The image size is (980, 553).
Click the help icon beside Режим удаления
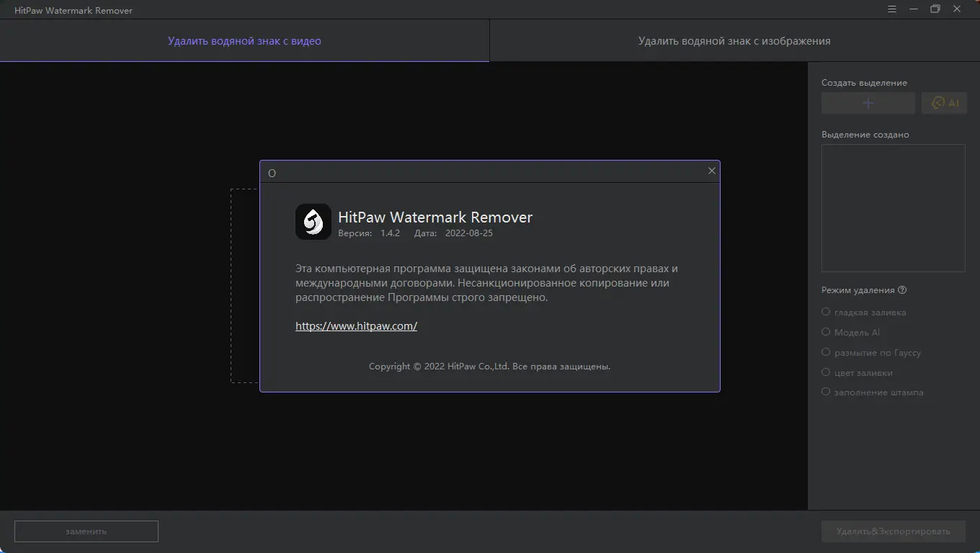coord(902,290)
